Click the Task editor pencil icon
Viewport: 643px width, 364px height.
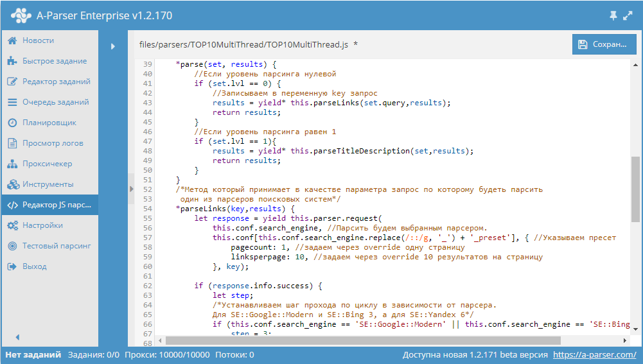coord(12,82)
